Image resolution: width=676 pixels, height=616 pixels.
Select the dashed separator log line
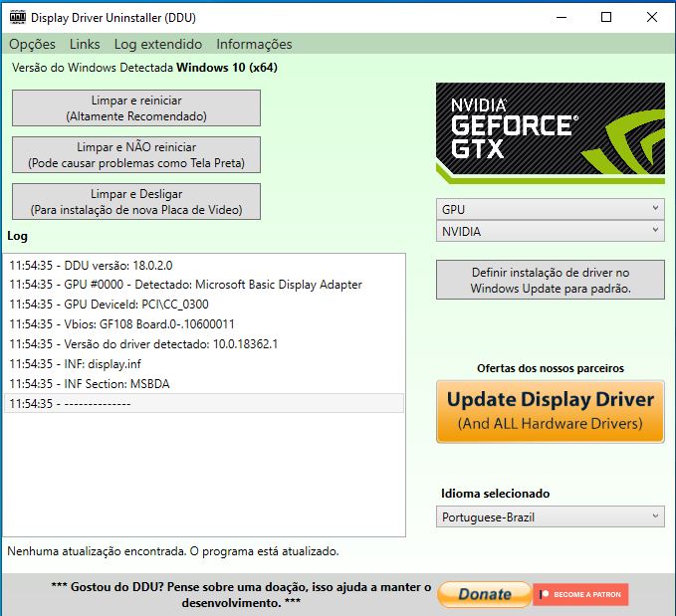pos(204,403)
